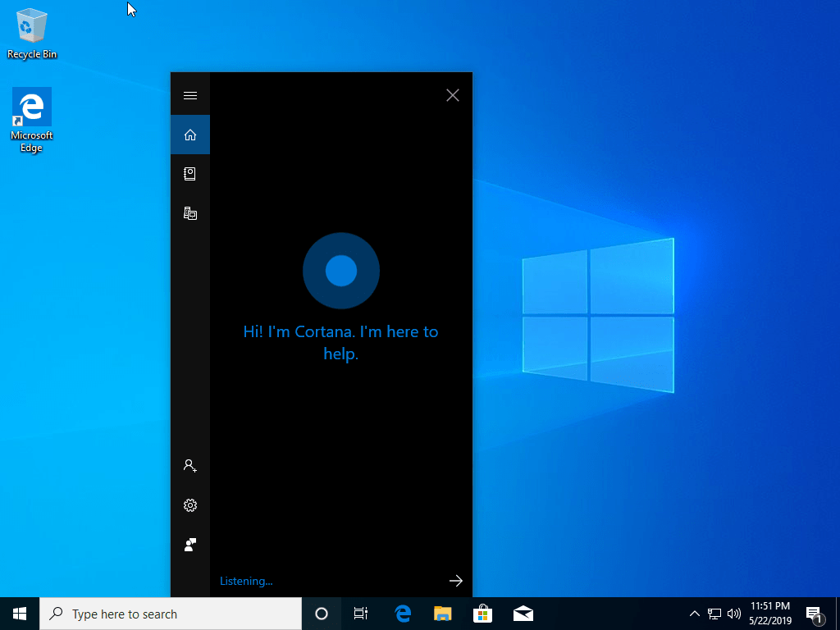Open Microsoft Store from the taskbar

[482, 614]
